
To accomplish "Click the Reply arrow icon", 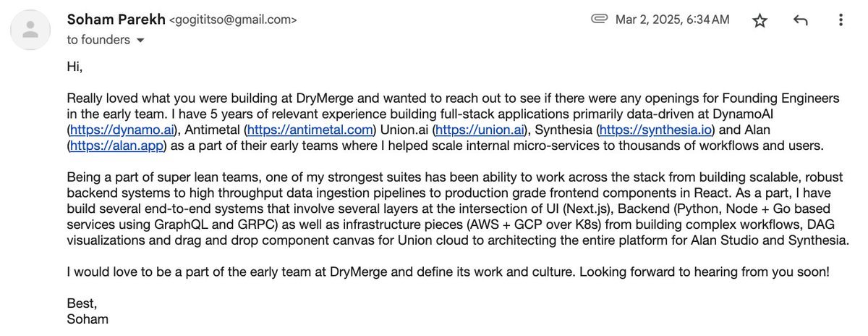I will point(800,20).
